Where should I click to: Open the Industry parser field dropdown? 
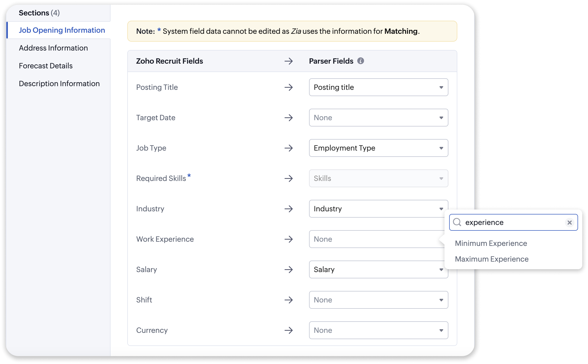(378, 209)
